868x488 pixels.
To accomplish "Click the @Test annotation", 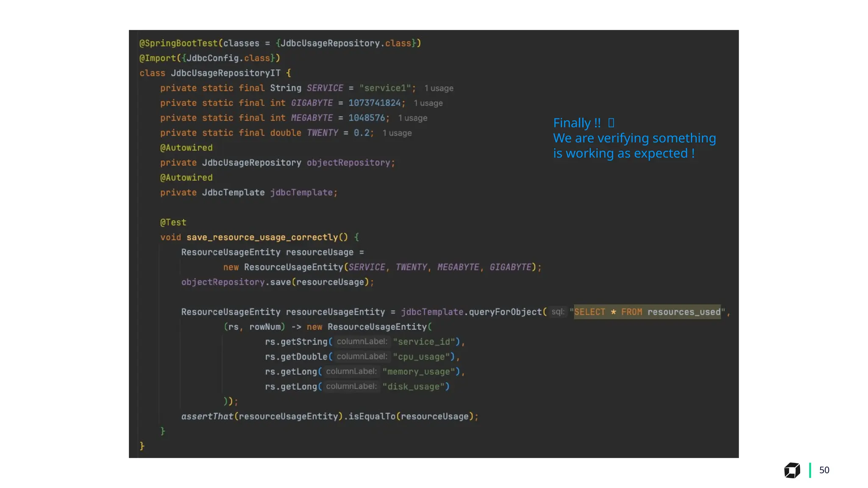I will (x=173, y=222).
